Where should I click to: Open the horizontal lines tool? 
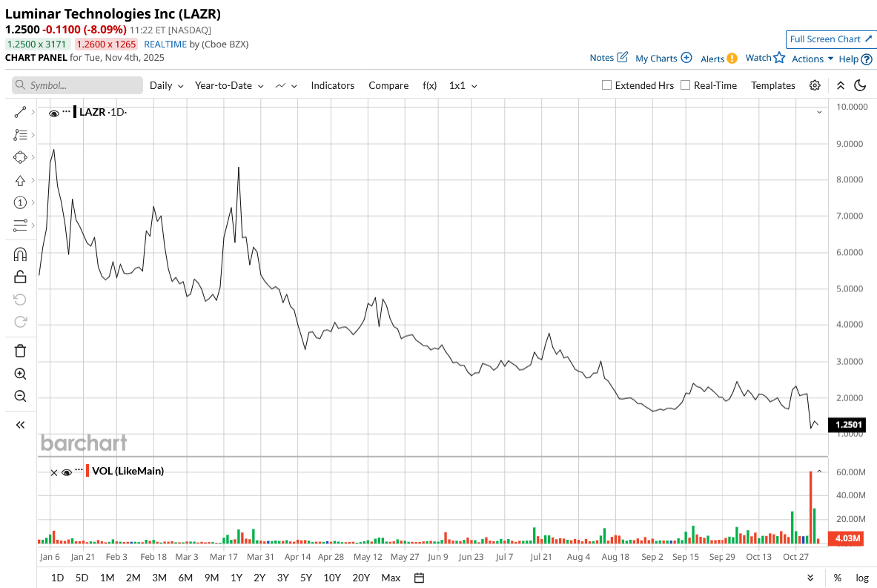[20, 225]
